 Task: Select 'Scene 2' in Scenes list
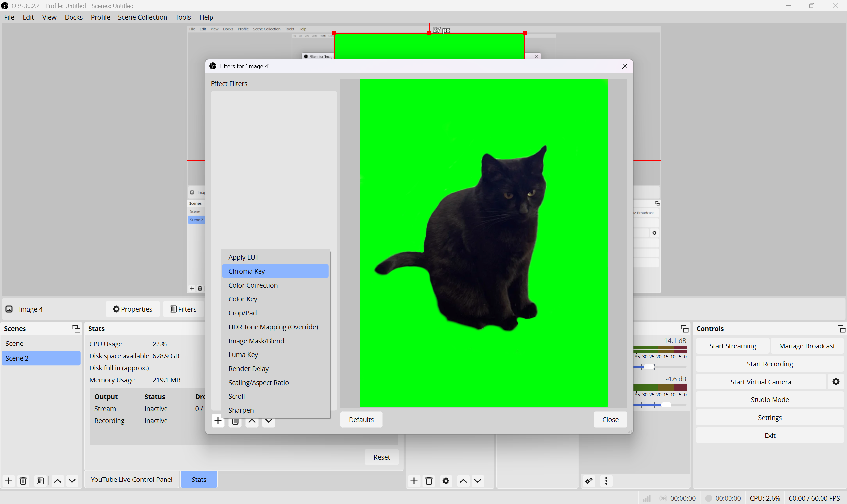[41, 358]
